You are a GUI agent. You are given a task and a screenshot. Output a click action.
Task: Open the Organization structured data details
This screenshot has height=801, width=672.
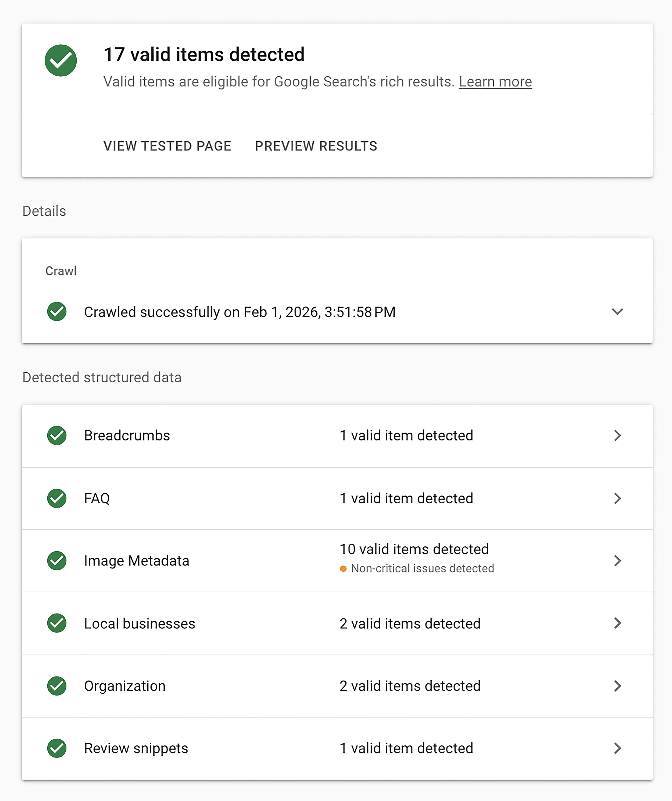pyautogui.click(x=618, y=686)
